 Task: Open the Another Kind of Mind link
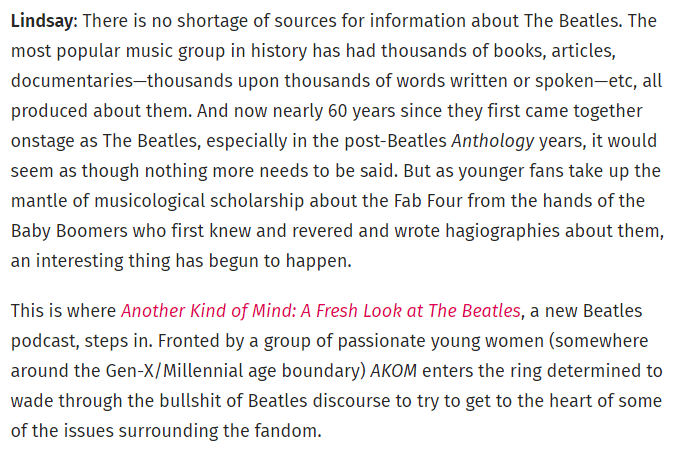[321, 311]
